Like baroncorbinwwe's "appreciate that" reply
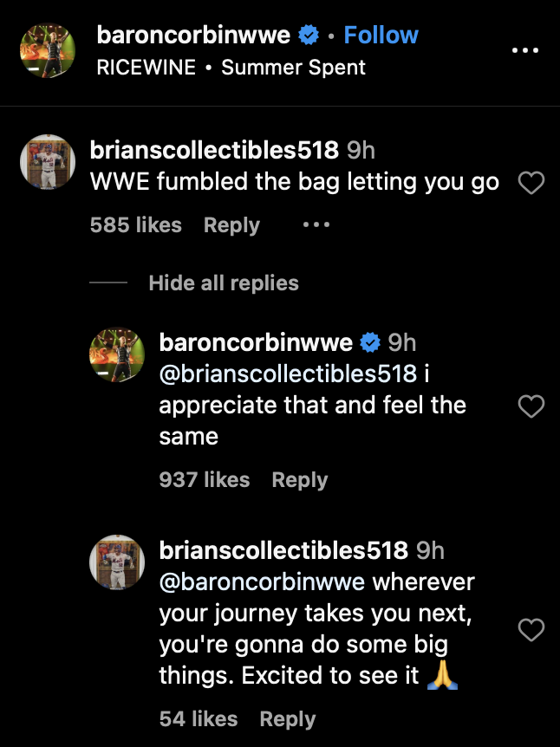 click(x=530, y=406)
